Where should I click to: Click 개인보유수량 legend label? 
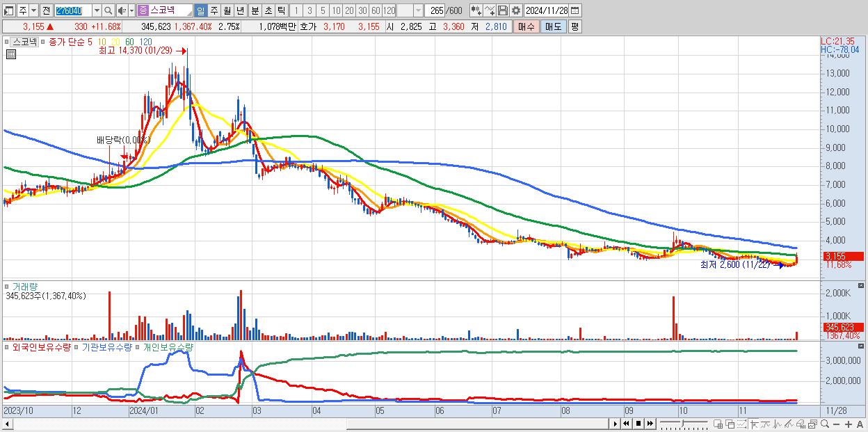coord(168,346)
